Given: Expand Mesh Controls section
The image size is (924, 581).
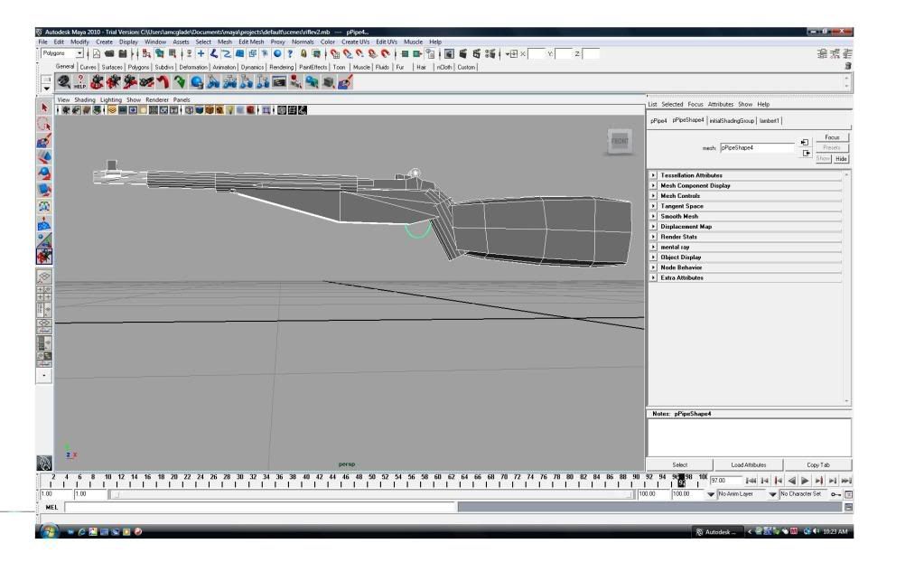Looking at the screenshot, I should [653, 196].
